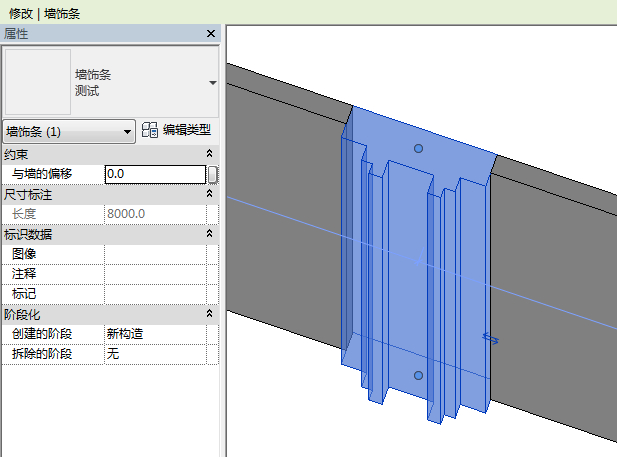The width and height of the screenshot is (617, 457).
Task: Click the Edit Type icon (编辑类型)
Action: tap(150, 130)
